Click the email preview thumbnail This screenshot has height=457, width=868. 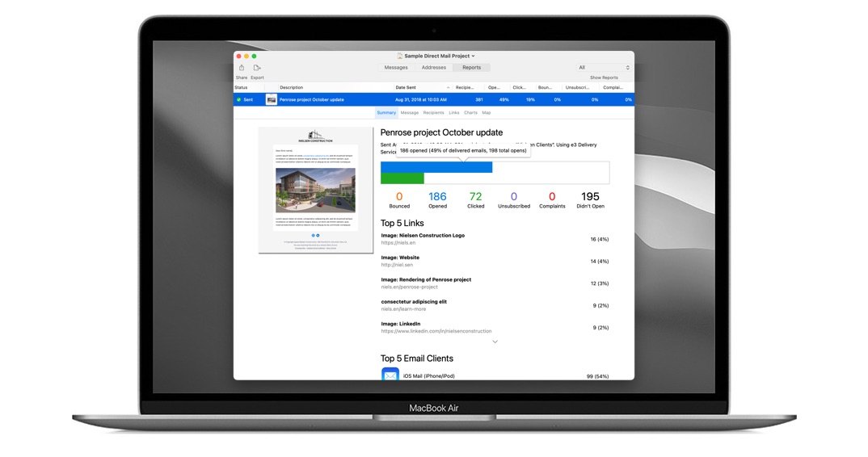316,190
